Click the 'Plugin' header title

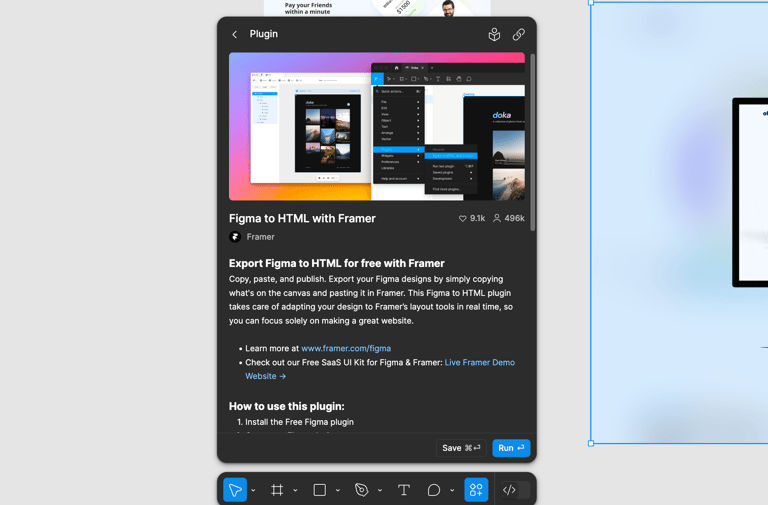[264, 34]
